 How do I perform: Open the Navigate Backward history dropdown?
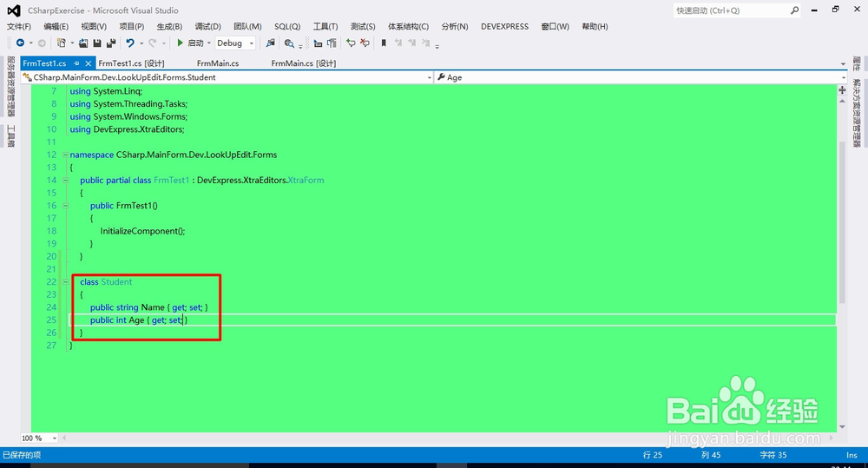(x=31, y=43)
